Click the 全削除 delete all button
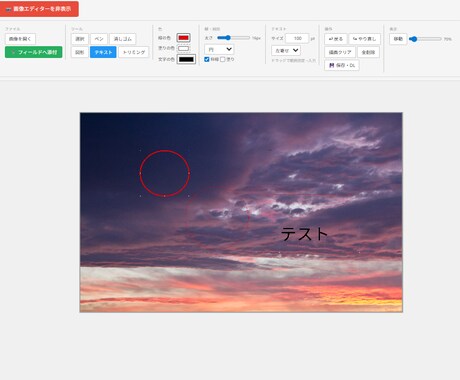This screenshot has width=460, height=380. point(368,52)
